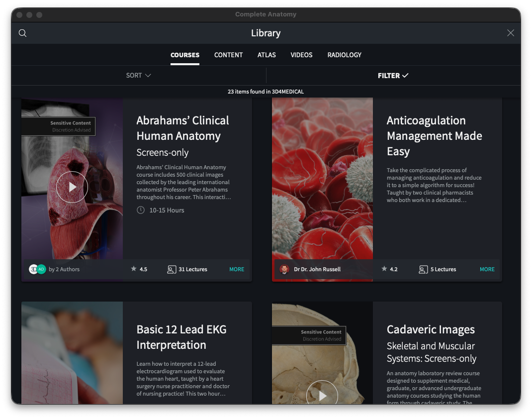Switch to the Content tab
This screenshot has height=419, width=532.
tap(228, 55)
